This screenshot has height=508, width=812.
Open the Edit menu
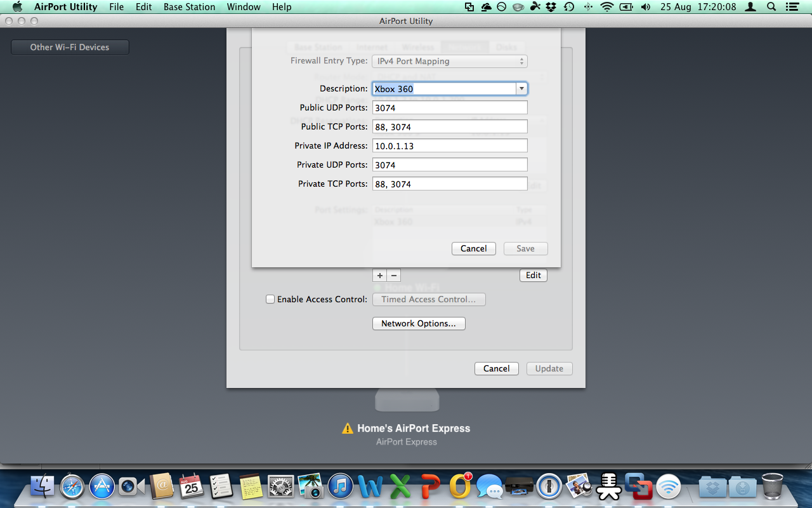[144, 7]
